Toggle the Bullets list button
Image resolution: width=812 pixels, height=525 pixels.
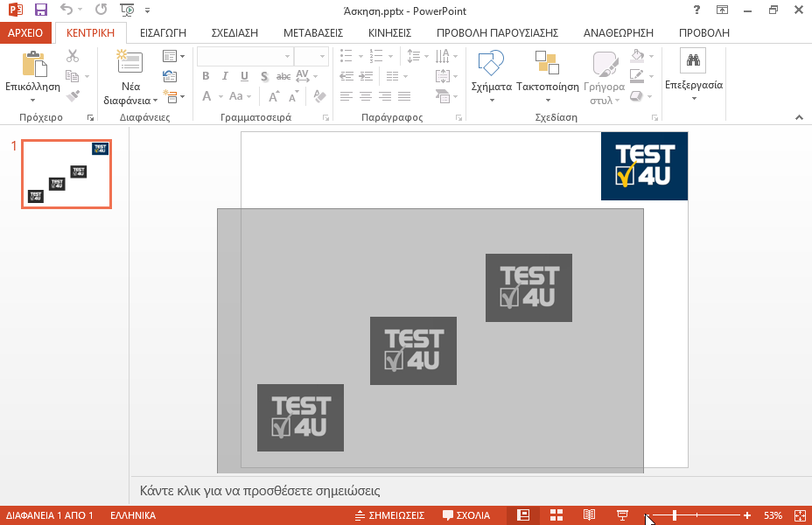point(346,56)
